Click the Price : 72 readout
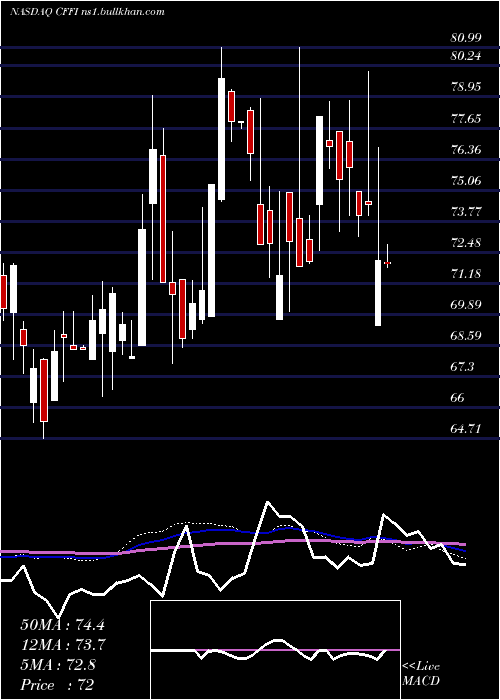This screenshot has width=500, height=700. tap(57, 685)
